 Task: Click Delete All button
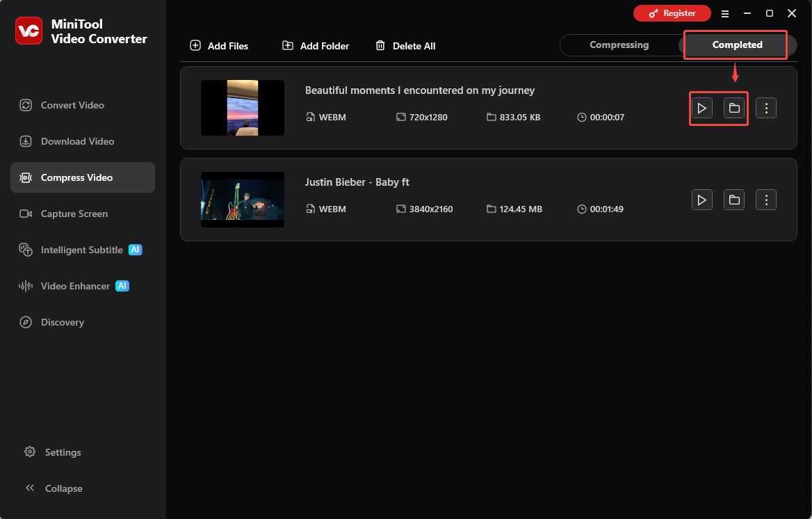pos(405,46)
